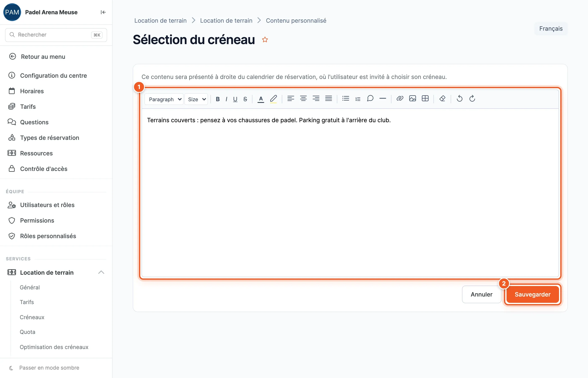Click Contenu personnalisé breadcrumb
This screenshot has width=588, height=378.
click(x=296, y=21)
